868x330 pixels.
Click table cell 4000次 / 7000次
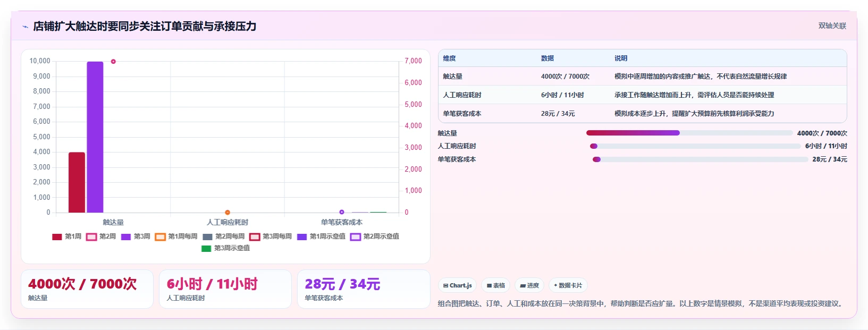(x=565, y=77)
